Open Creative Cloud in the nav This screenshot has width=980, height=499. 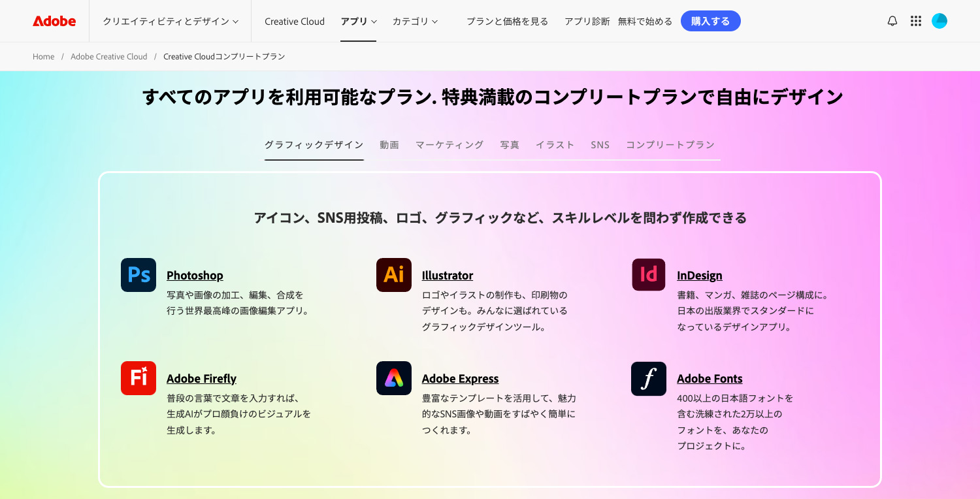pyautogui.click(x=295, y=21)
